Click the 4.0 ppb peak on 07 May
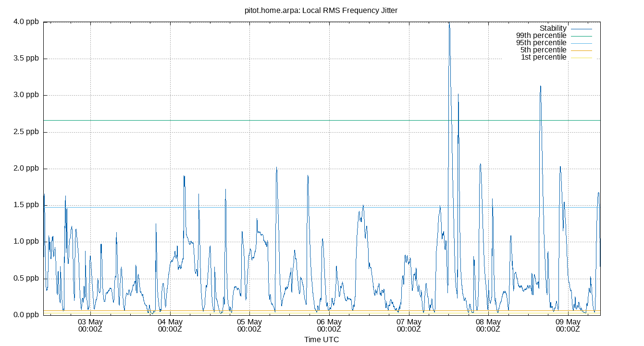 pos(449,24)
